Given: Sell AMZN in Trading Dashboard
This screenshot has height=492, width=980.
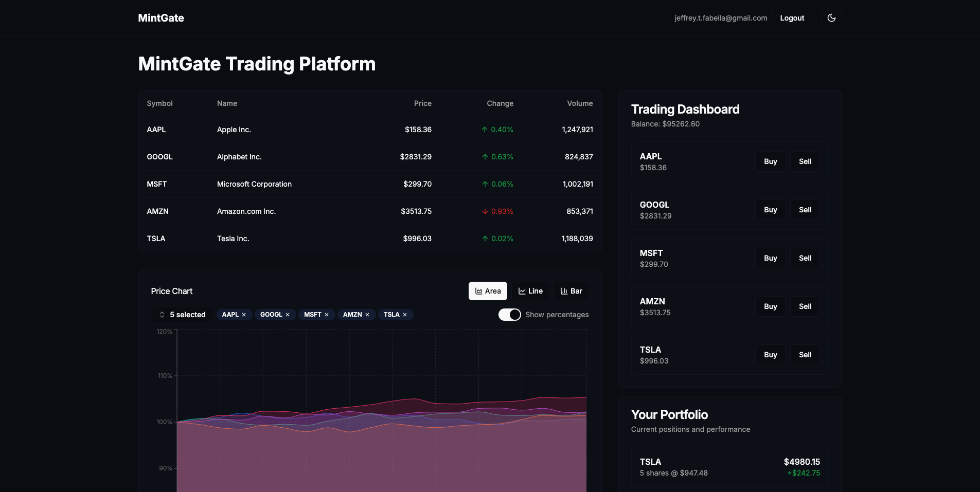Looking at the screenshot, I should [x=805, y=306].
